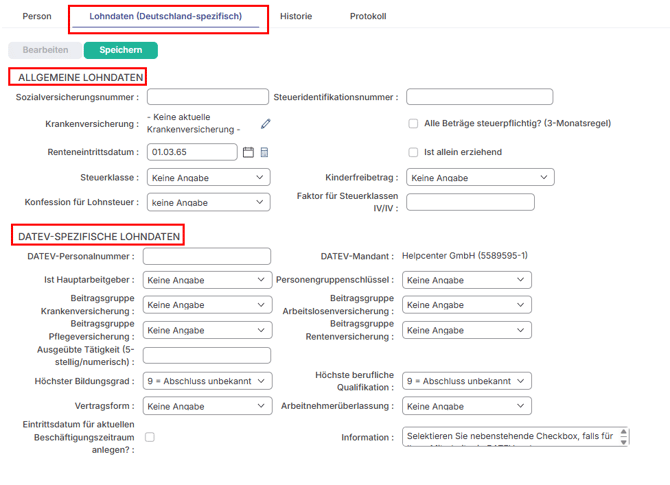
Task: Check 'Ist allein erziehend' option
Action: (x=413, y=152)
